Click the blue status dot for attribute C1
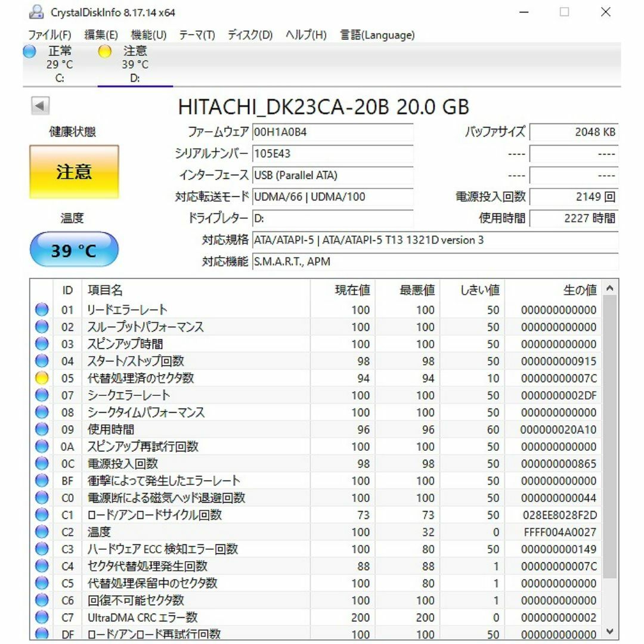This screenshot has height=644, width=644. [x=42, y=515]
